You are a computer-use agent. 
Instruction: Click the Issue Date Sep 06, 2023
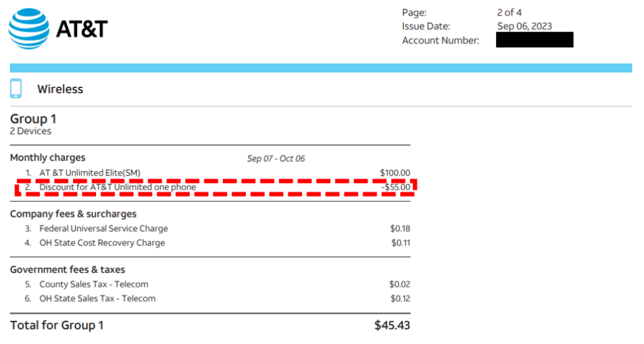[x=525, y=26]
